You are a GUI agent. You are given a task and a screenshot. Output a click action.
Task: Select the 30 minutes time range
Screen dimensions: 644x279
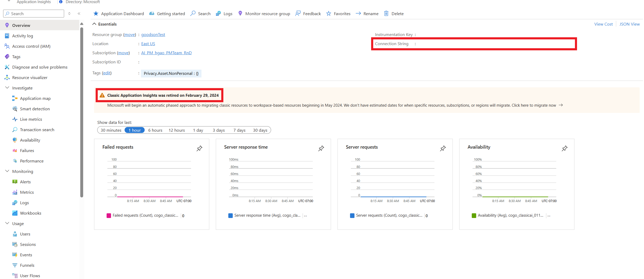111,130
